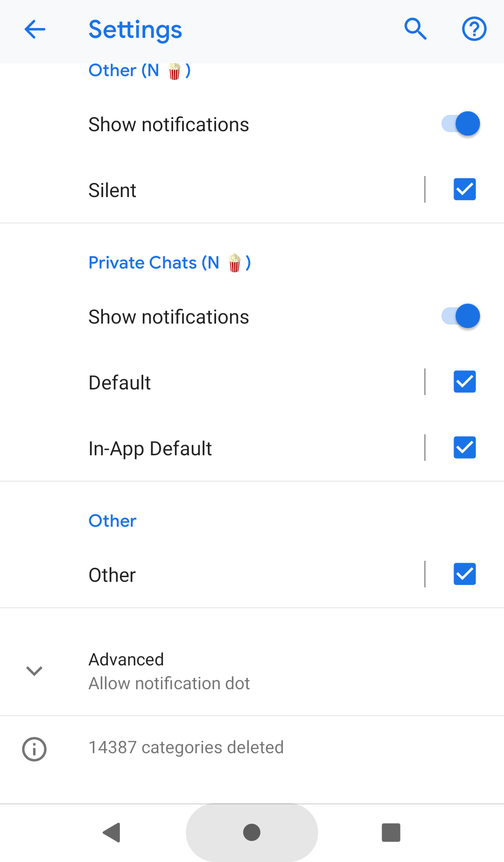The height and width of the screenshot is (862, 504).
Task: Open the help question mark icon
Action: 474,29
